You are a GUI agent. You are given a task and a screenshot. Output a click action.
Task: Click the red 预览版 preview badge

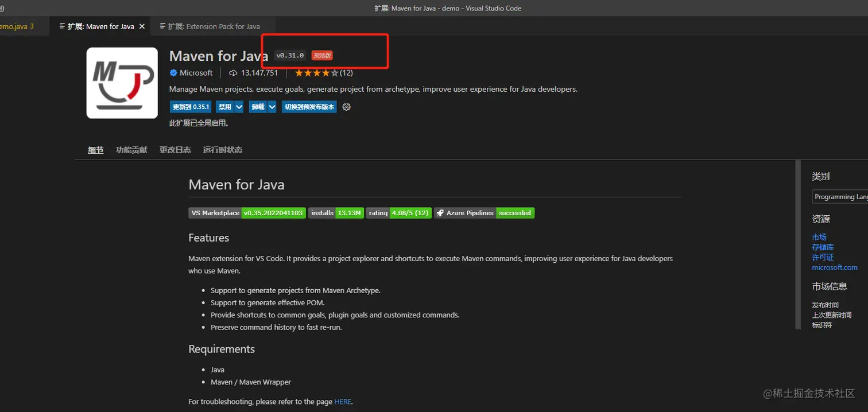tap(322, 56)
